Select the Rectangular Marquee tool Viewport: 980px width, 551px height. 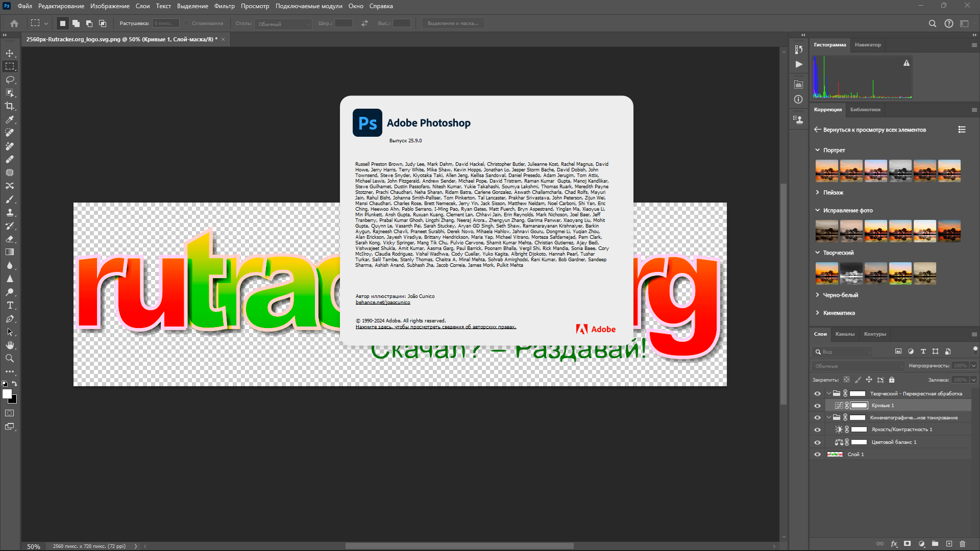10,66
